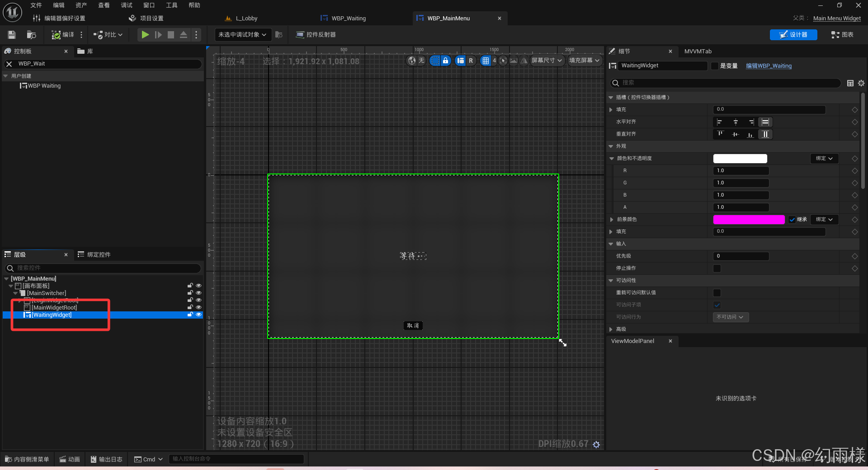Open 对比 diff dropdown
The image size is (868, 470).
108,35
